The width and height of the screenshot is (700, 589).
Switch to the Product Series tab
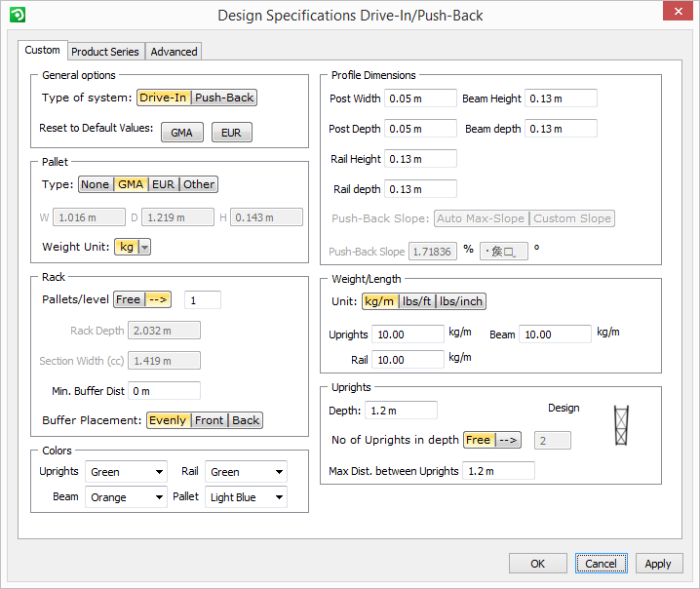coord(105,52)
